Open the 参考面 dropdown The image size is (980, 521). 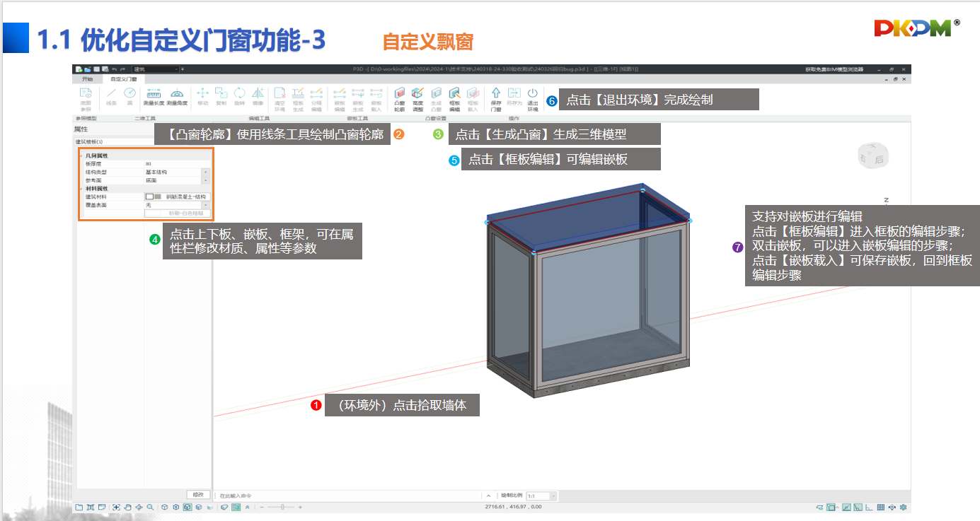click(x=205, y=180)
